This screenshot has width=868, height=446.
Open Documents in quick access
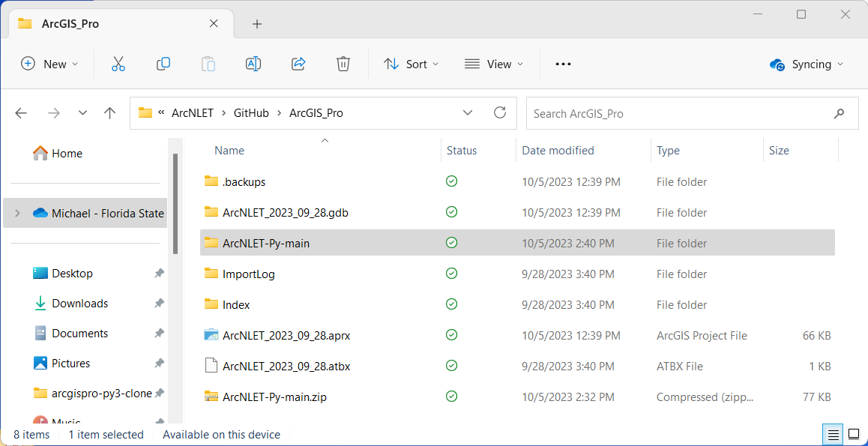pyautogui.click(x=70, y=333)
